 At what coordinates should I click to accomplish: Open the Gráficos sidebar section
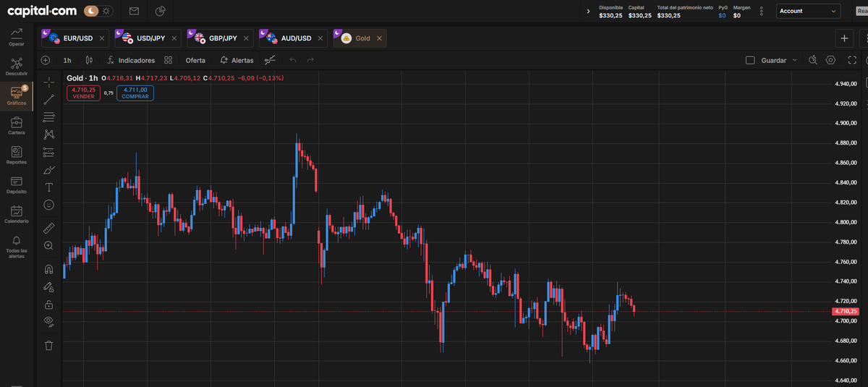[x=16, y=96]
